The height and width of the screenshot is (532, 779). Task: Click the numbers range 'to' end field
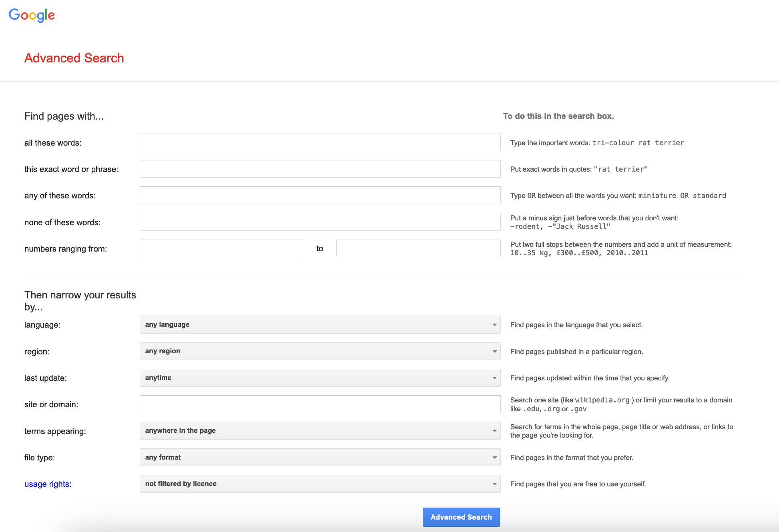[418, 248]
